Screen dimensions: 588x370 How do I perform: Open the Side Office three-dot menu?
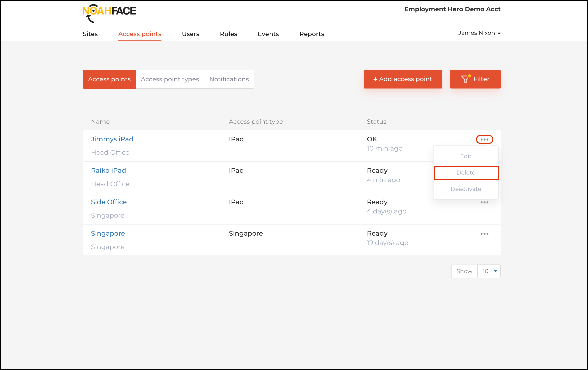point(484,202)
